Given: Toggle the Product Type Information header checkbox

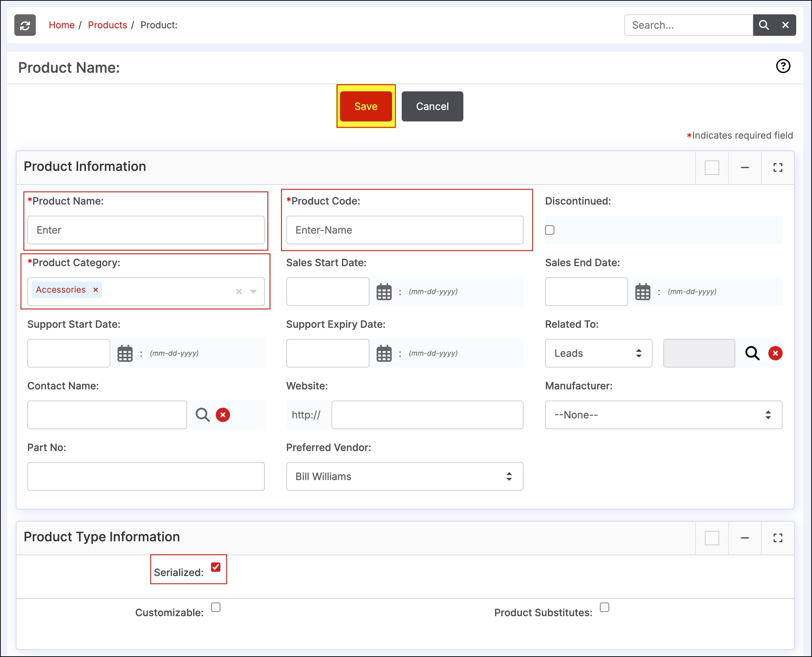Looking at the screenshot, I should tap(712, 538).
